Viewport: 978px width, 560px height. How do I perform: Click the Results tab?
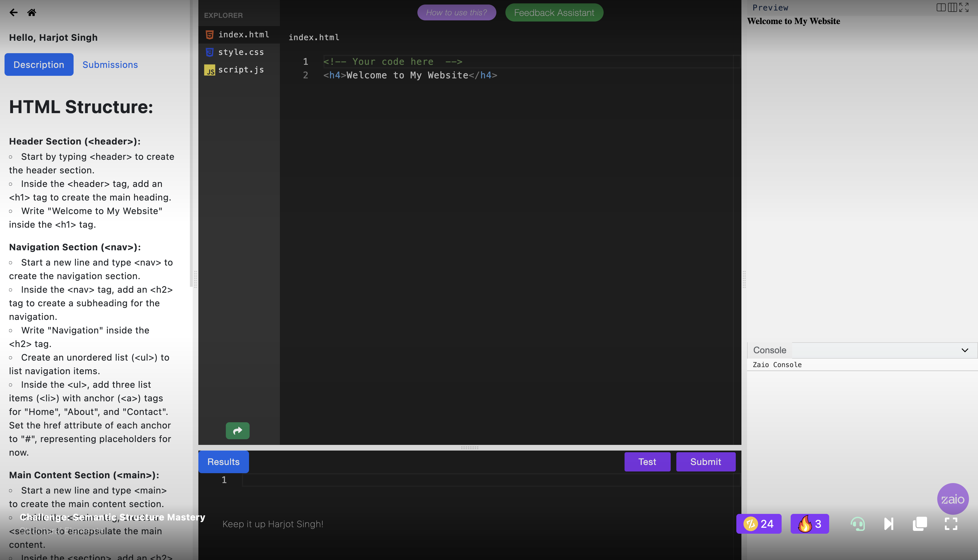[223, 462]
